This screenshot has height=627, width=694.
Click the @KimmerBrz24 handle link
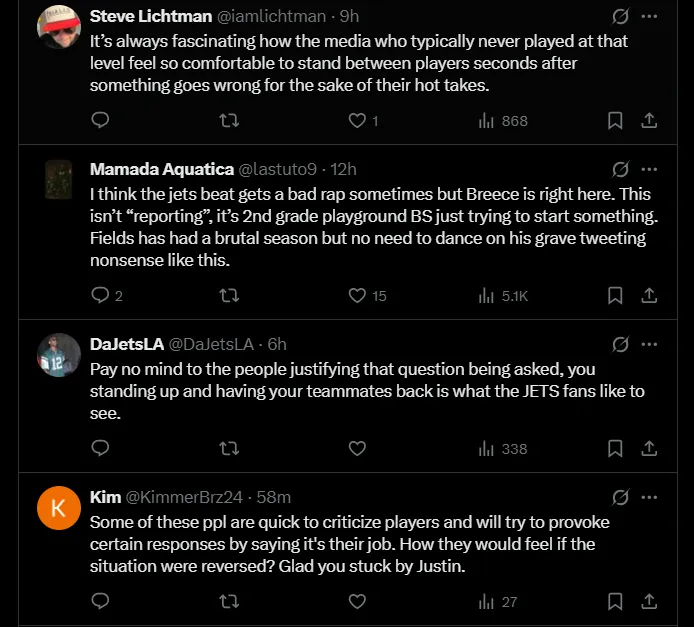[176, 497]
